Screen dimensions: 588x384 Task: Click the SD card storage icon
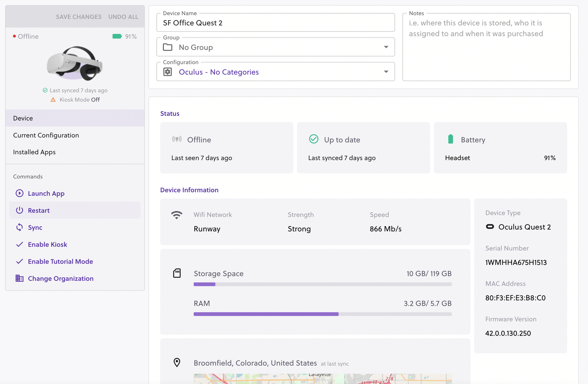(x=177, y=273)
